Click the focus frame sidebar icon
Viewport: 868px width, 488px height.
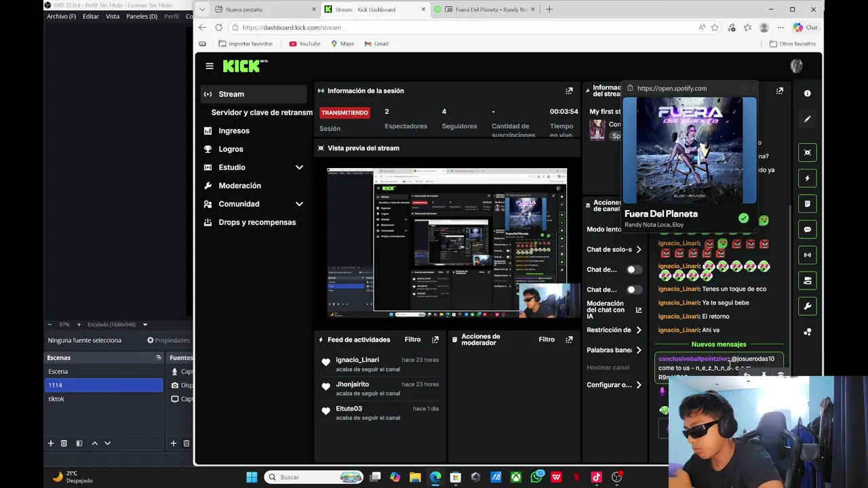(x=807, y=152)
